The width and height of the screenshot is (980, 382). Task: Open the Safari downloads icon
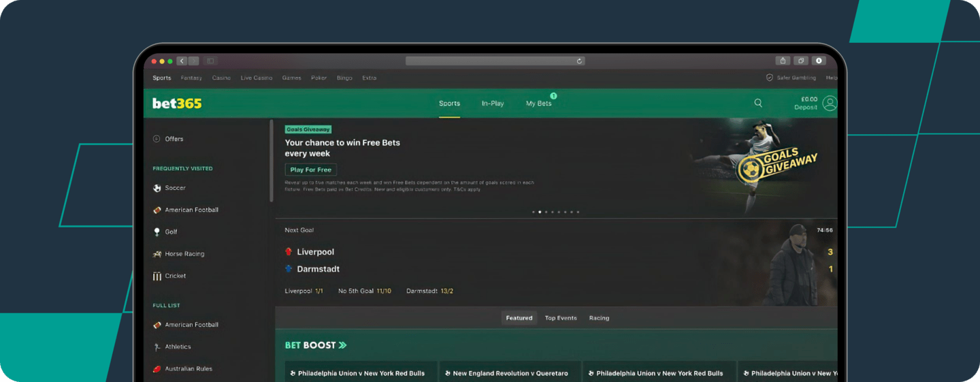[819, 61]
